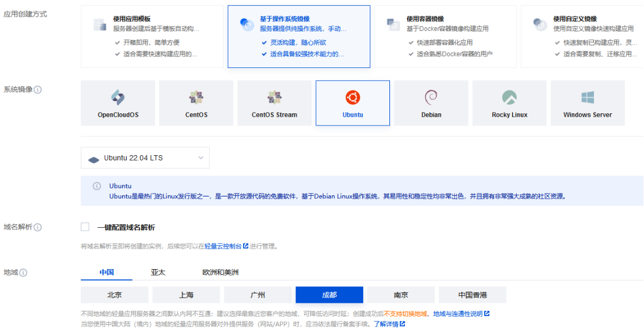Screen dimensions: 644x333
Task: Select Debian system image label
Action: (431, 115)
